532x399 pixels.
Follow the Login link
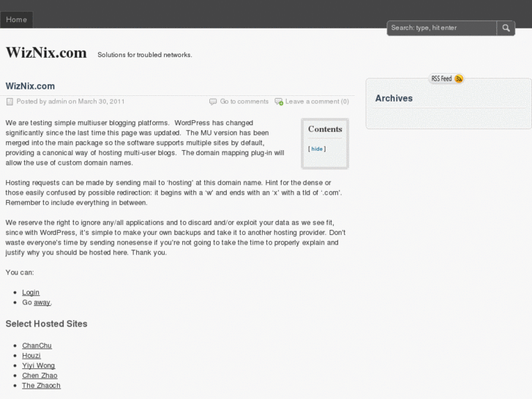tap(31, 292)
